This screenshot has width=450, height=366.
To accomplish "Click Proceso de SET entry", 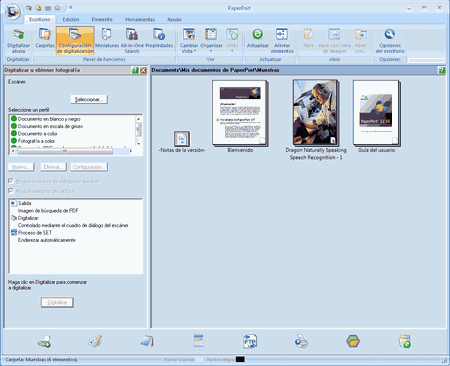I will click(35, 233).
